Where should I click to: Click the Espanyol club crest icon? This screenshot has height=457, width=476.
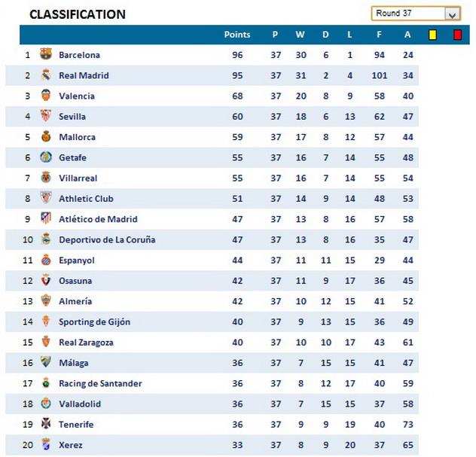pyautogui.click(x=46, y=260)
